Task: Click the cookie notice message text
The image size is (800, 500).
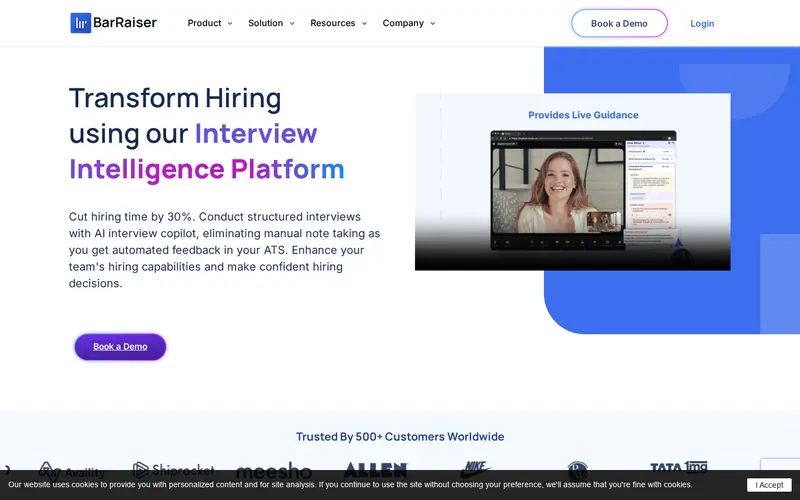Action: pyautogui.click(x=350, y=485)
